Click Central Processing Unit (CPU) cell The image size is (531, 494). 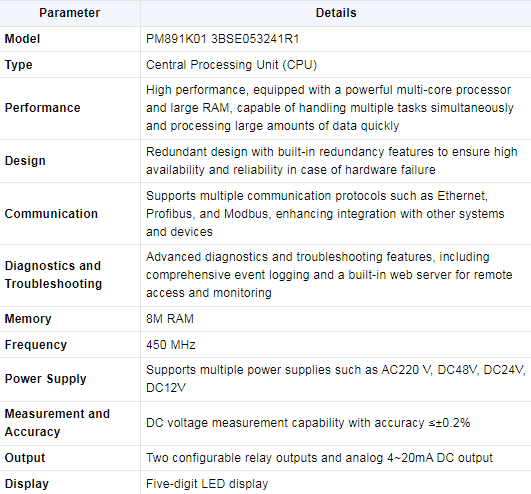(231, 65)
